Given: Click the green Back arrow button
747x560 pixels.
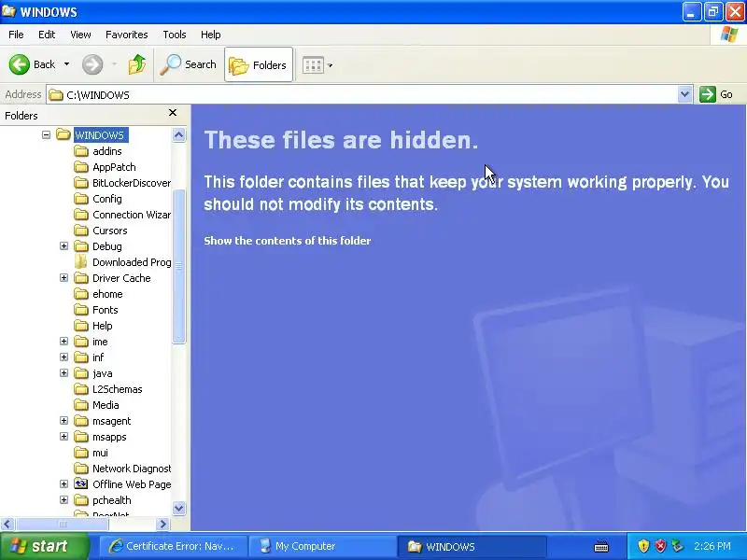Looking at the screenshot, I should click(x=20, y=64).
